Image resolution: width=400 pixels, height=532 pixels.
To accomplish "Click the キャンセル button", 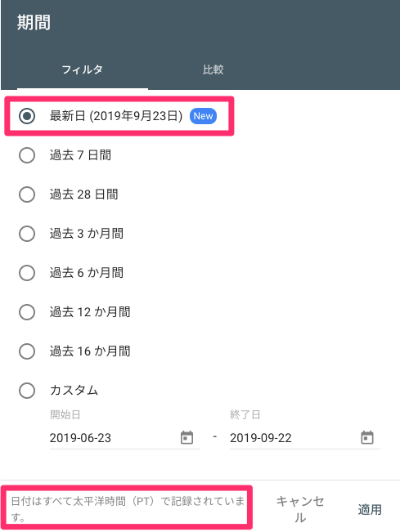I will (x=300, y=509).
